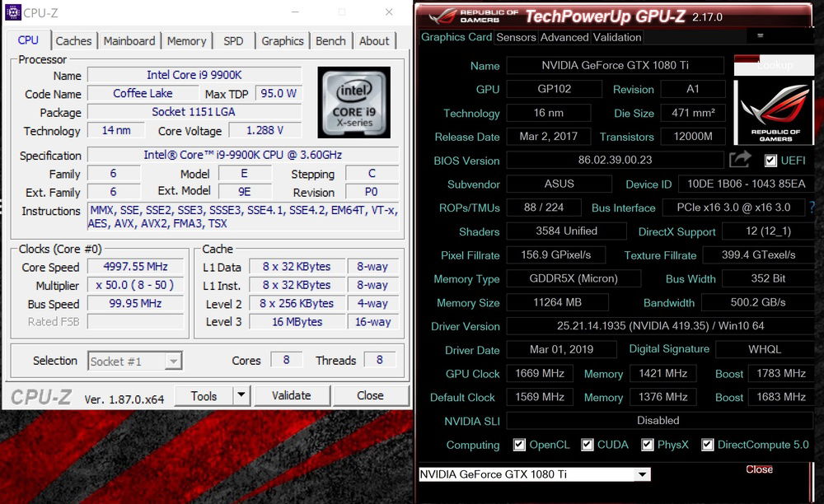Click the CPU-Z title bar app icon
This screenshot has height=504, width=824.
12,12
